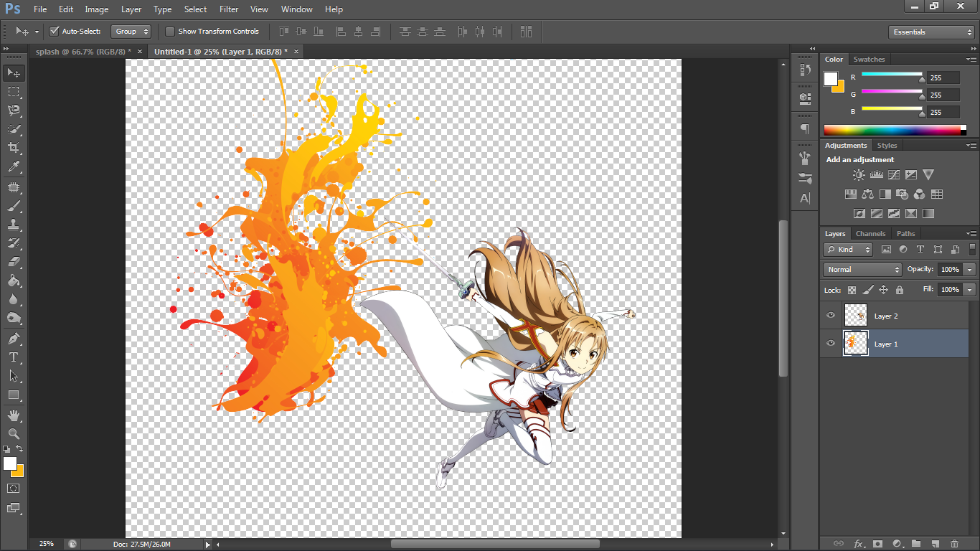
Task: Choose the Horizontal Type tool
Action: point(13,357)
